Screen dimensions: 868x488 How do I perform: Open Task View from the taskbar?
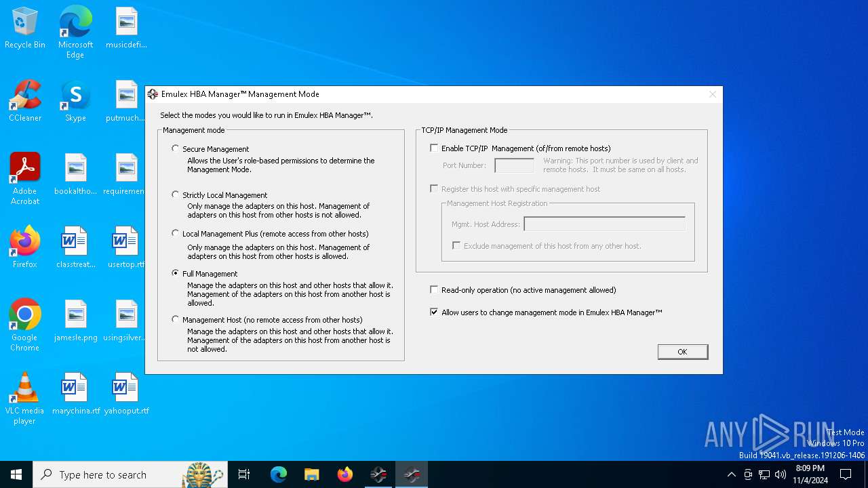coord(244,474)
